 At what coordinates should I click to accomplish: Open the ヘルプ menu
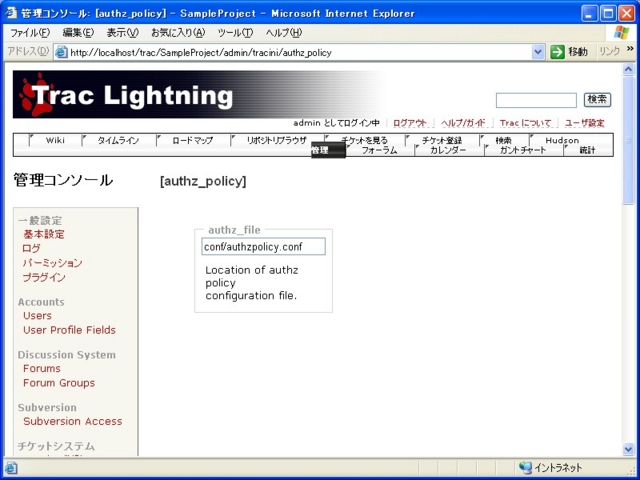(x=284, y=33)
